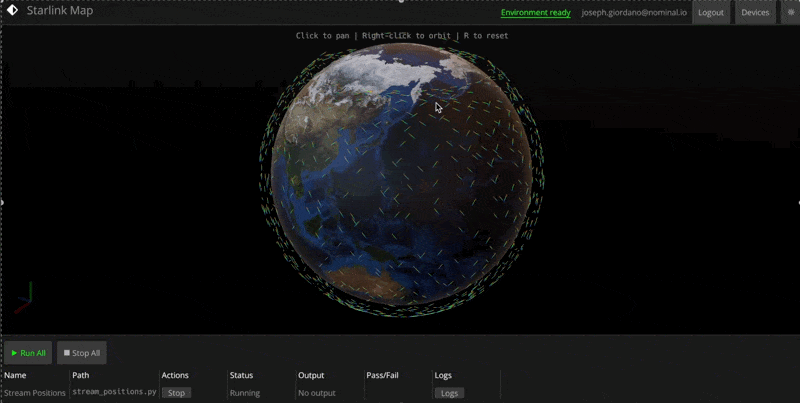
Task: Open the Devices panel
Action: pos(755,13)
